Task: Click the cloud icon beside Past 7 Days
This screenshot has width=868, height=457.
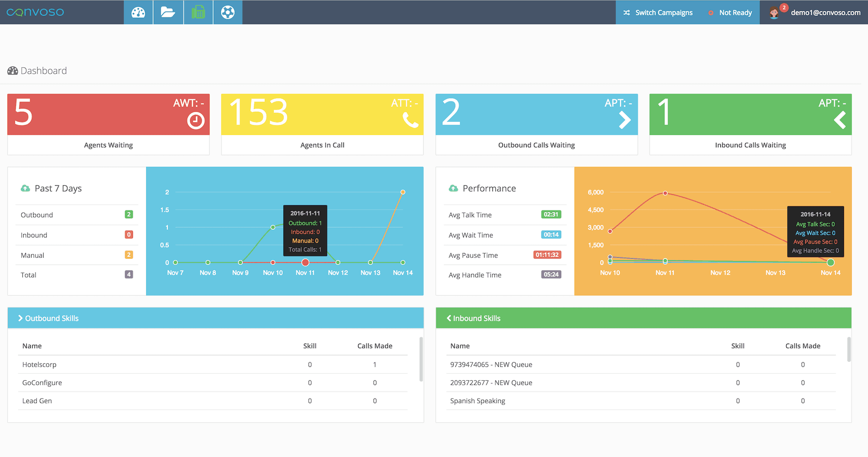Action: click(x=25, y=188)
